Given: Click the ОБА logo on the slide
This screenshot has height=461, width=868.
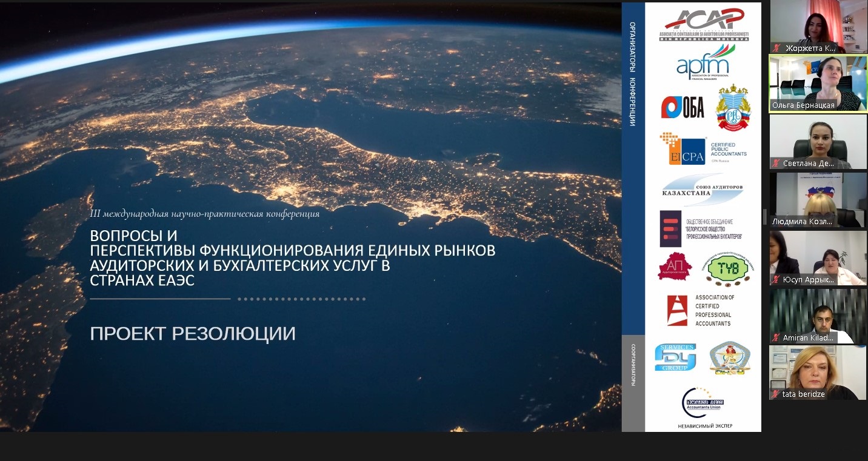Looking at the screenshot, I should pos(683,107).
